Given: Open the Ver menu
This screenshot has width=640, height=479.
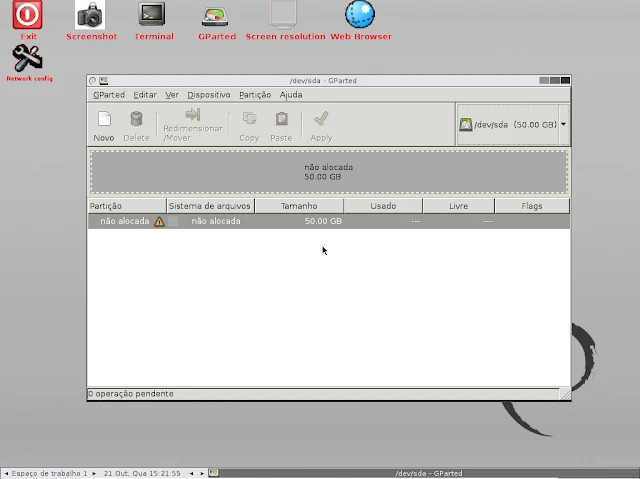Looking at the screenshot, I should [172, 95].
